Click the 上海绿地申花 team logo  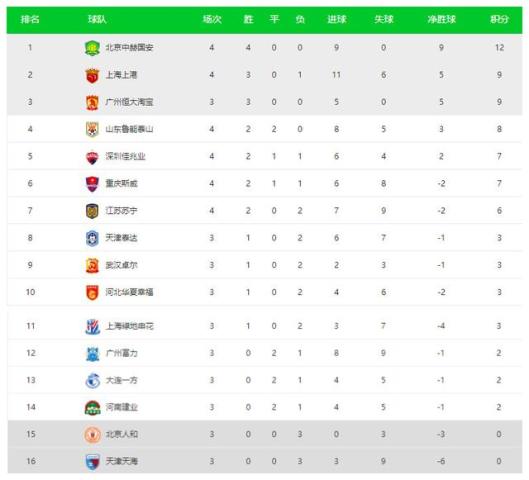[92, 327]
